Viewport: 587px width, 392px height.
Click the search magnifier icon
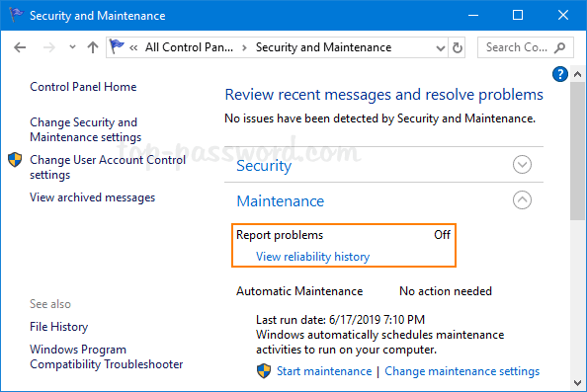[x=559, y=47]
